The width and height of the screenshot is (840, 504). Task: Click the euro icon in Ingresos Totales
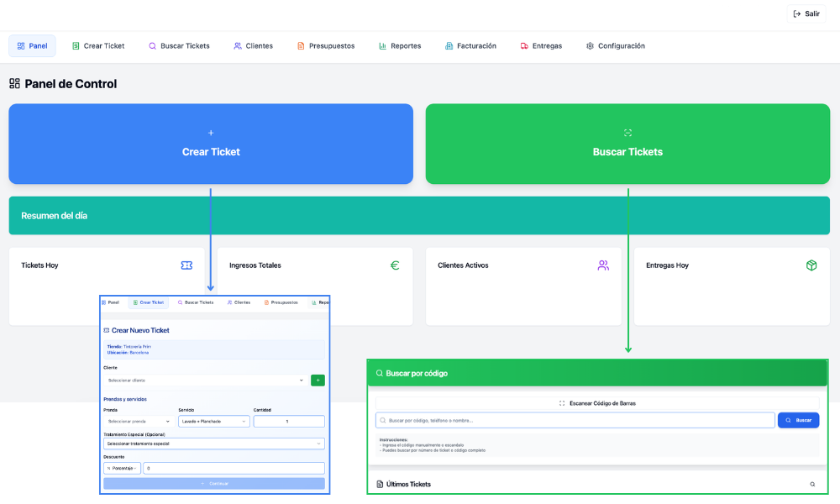point(395,265)
